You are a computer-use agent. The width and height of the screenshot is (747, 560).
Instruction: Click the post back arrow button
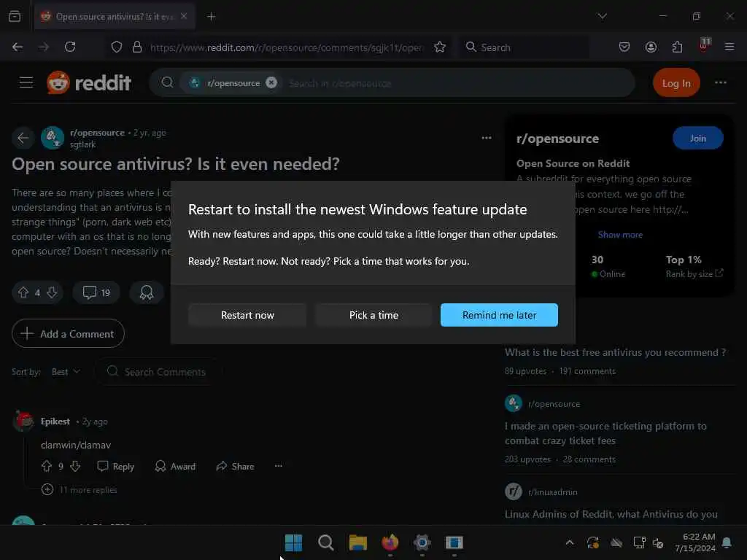click(23, 138)
